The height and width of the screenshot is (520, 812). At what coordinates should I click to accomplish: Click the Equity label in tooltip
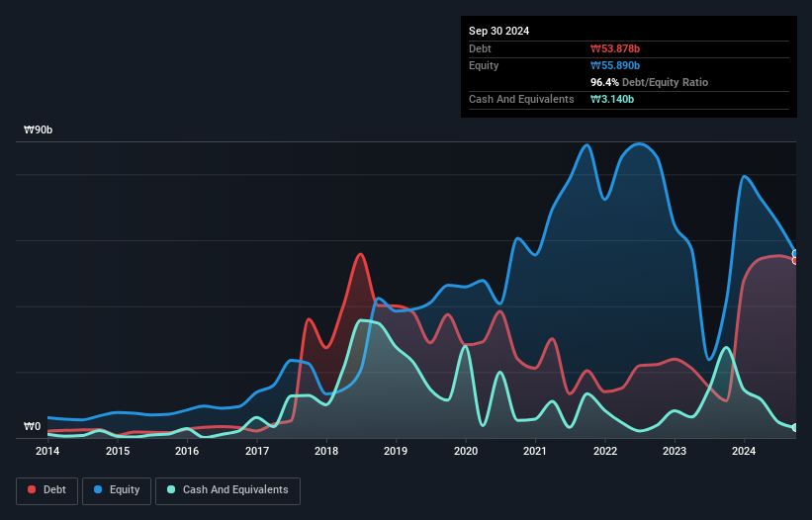484,65
